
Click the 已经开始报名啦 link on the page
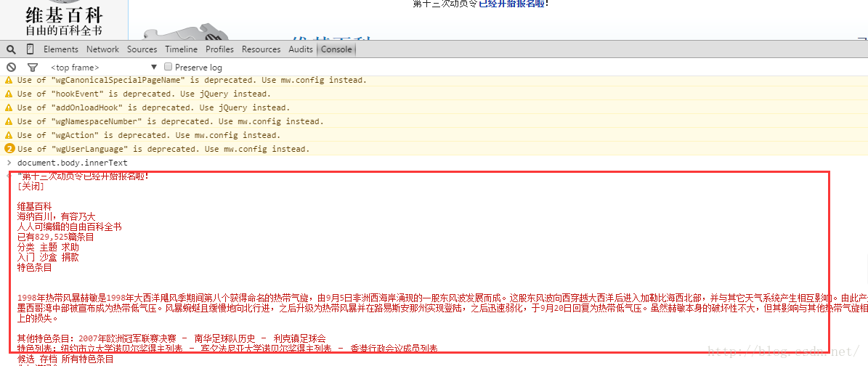(x=511, y=4)
